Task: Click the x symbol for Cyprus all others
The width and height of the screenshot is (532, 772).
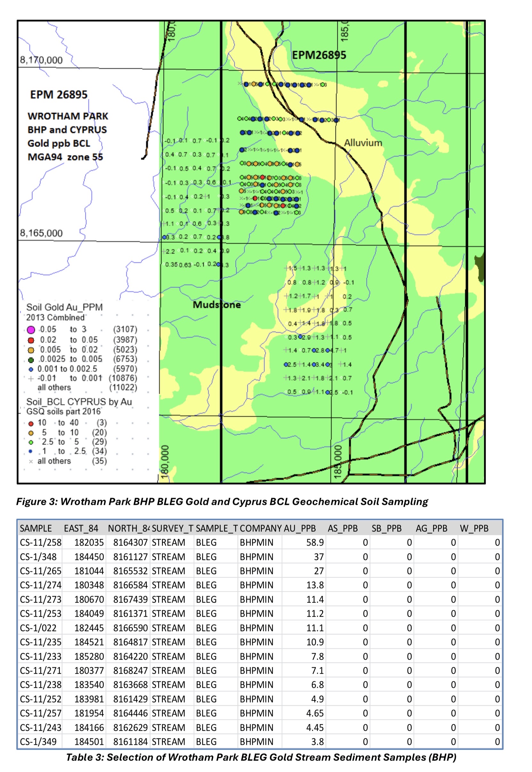Action: click(31, 462)
